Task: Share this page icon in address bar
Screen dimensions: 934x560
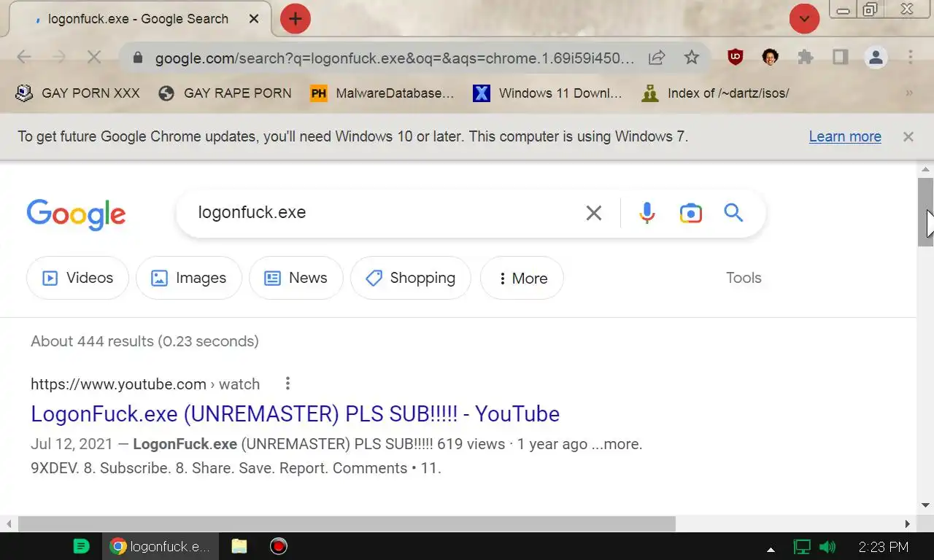Action: pyautogui.click(x=657, y=58)
